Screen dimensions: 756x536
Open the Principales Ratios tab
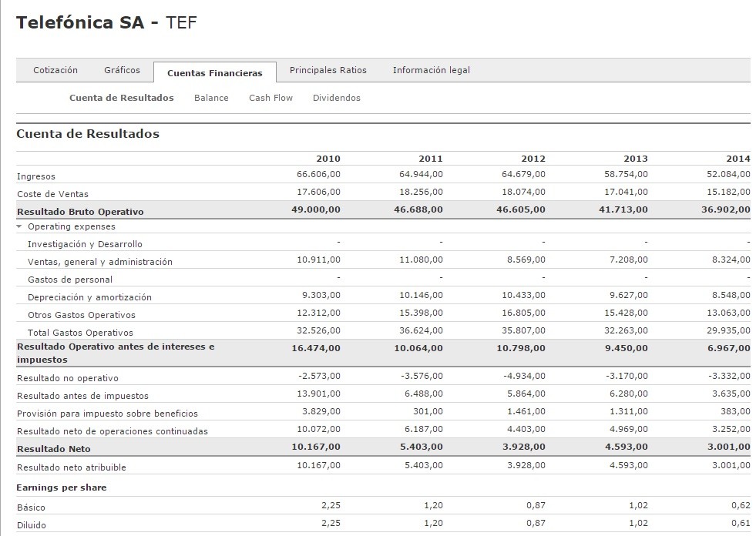coord(328,70)
